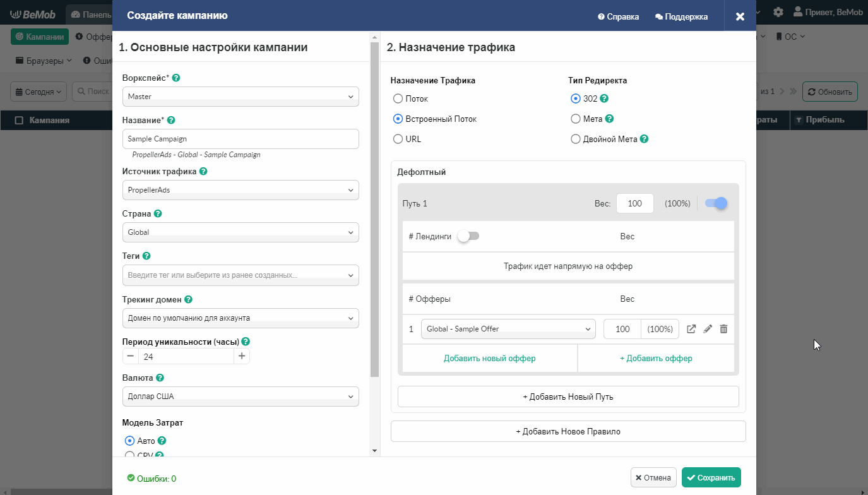868x495 pixels.
Task: Choose the Мета redirect type
Action: click(575, 119)
